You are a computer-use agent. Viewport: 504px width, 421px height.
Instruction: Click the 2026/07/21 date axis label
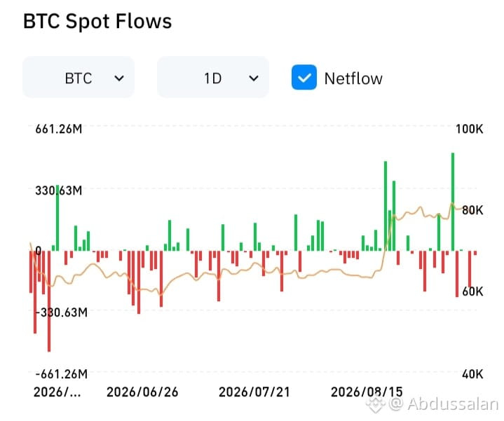click(x=254, y=392)
